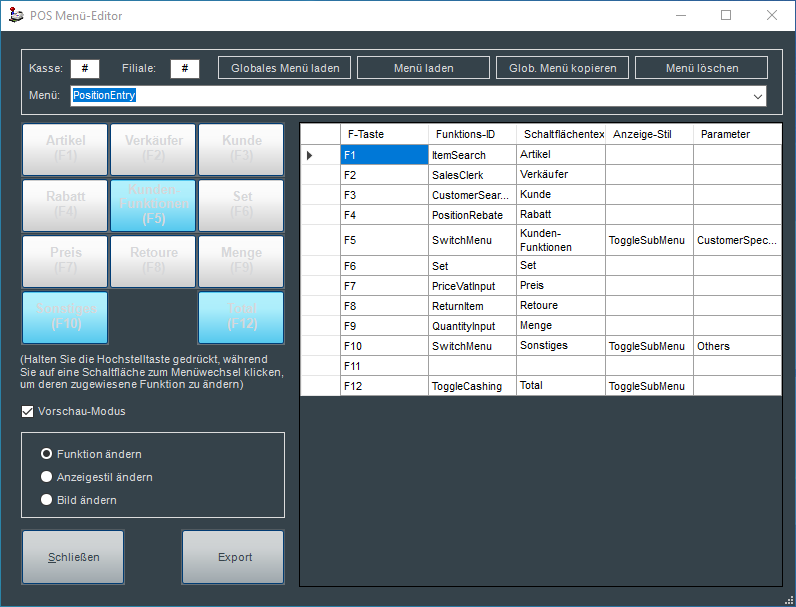Viewport: 796px width, 607px height.
Task: Open the Menü dropdown arrow
Action: pos(757,96)
